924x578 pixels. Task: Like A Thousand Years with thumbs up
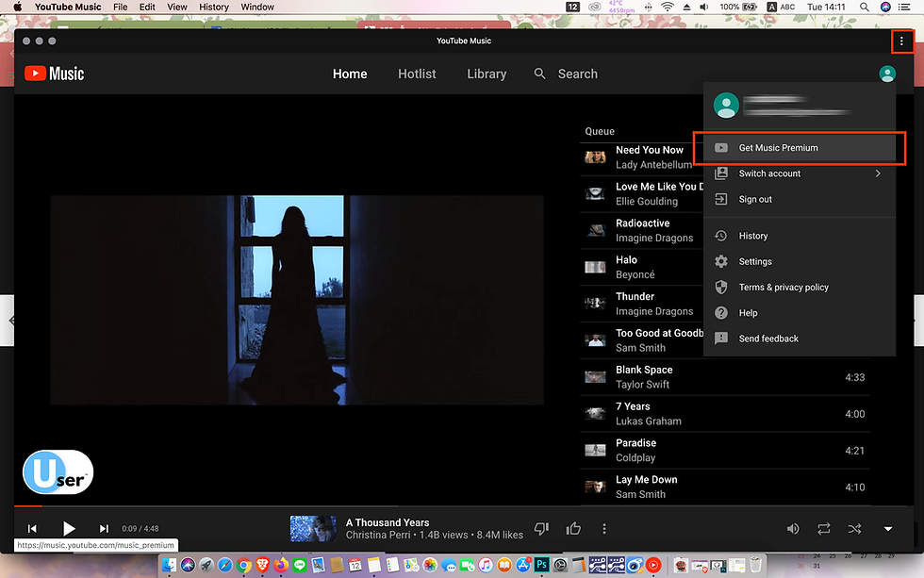point(573,529)
